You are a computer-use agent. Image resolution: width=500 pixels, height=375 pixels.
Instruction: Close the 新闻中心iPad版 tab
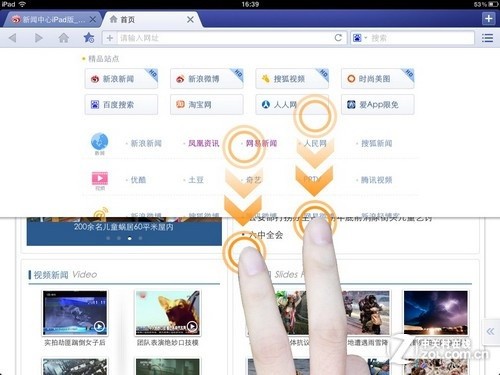[x=93, y=20]
